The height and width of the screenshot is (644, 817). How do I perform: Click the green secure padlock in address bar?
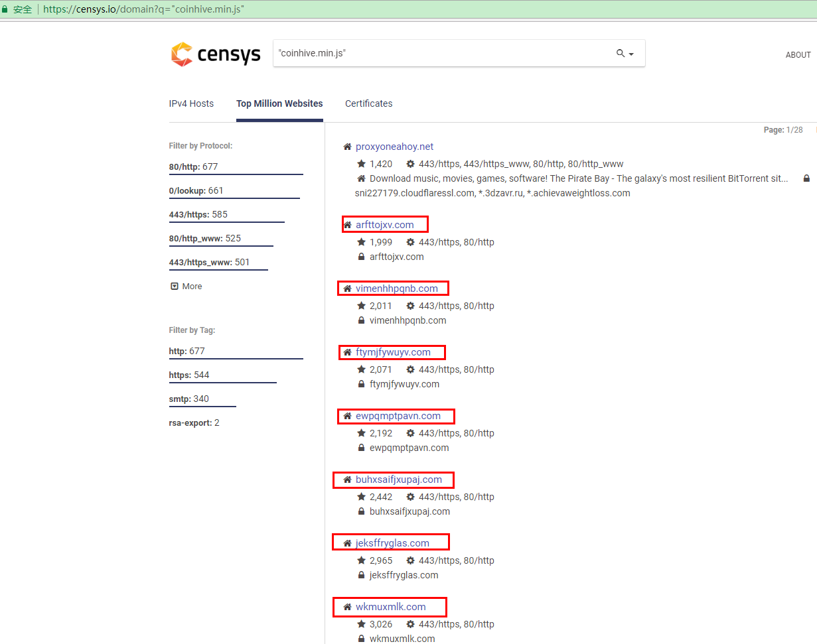(5, 9)
